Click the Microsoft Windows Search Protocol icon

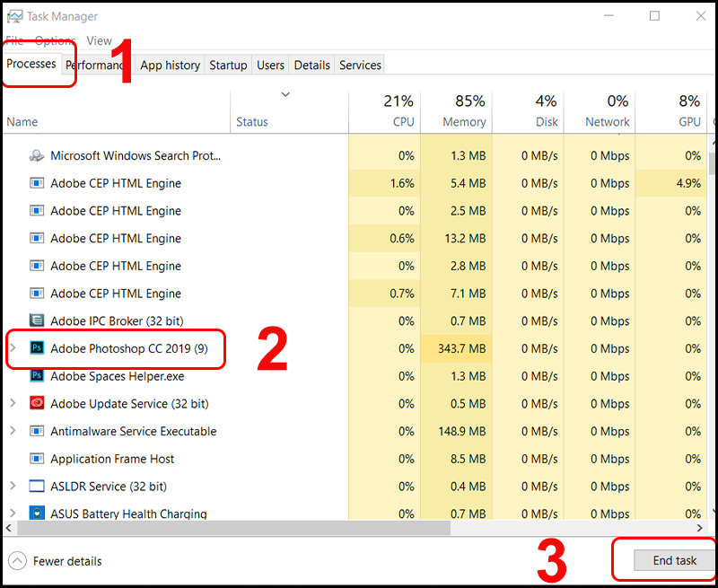tap(37, 155)
